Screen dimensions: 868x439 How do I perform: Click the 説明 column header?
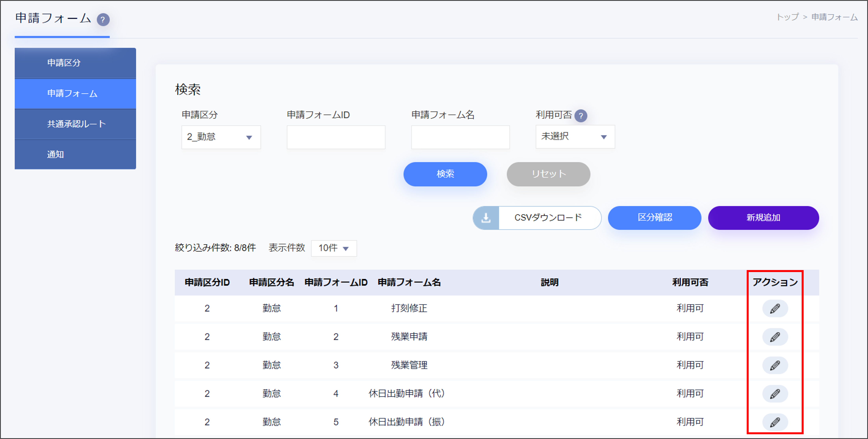tap(550, 282)
